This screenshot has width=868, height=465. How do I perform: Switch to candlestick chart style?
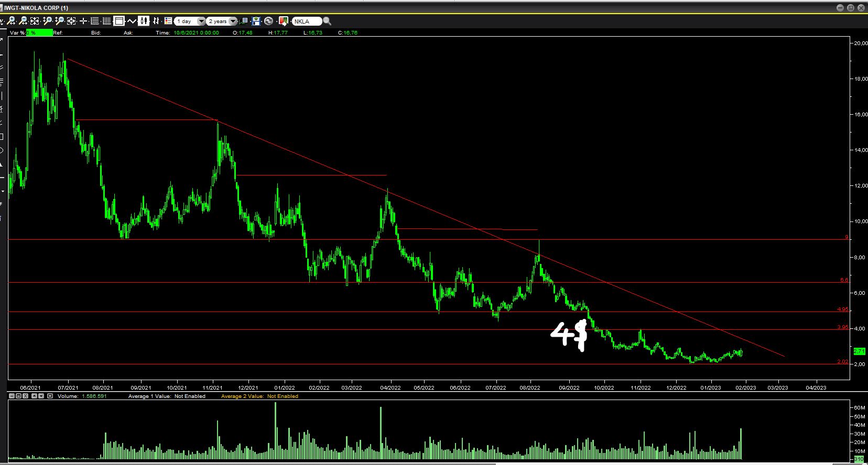pyautogui.click(x=144, y=21)
